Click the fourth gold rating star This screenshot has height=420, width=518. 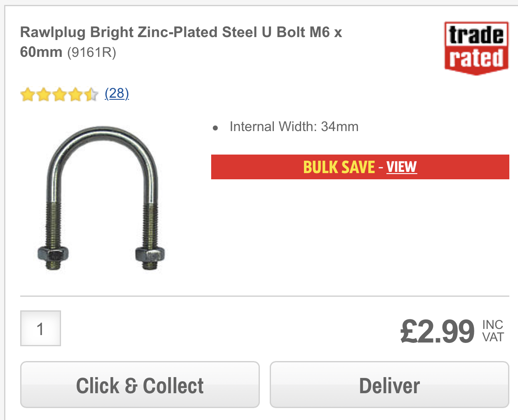click(x=75, y=94)
